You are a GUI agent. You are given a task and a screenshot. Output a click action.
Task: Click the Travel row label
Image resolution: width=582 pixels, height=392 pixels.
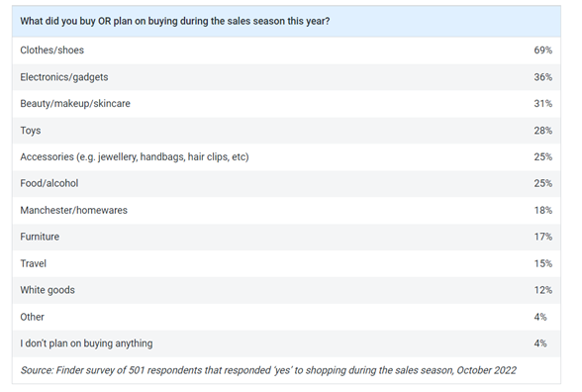pos(33,263)
